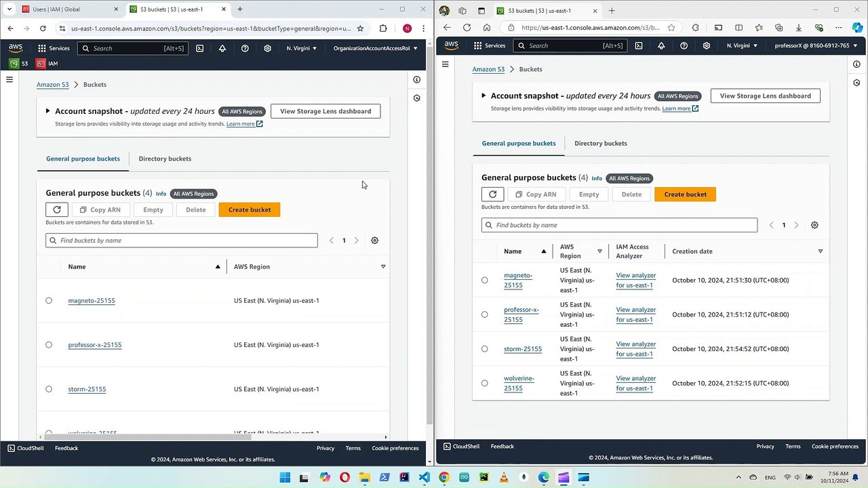Expand Account snapshot section in right window

click(484, 96)
